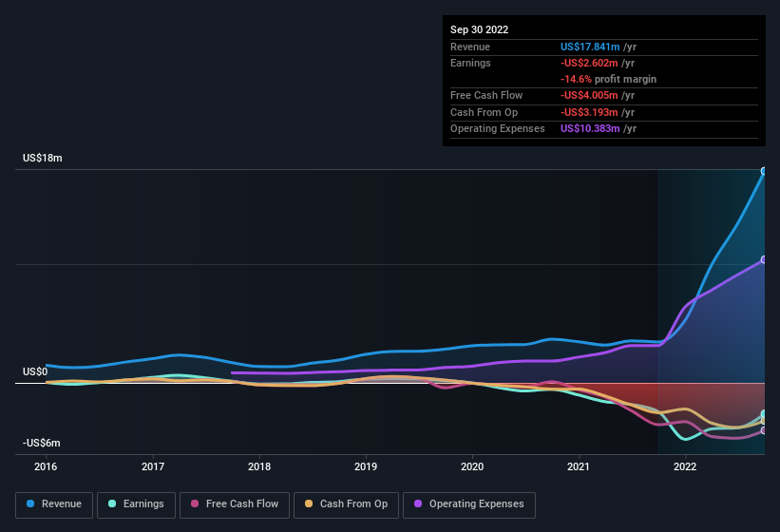
Task: Click the -US$2.602m earnings value
Action: [589, 63]
